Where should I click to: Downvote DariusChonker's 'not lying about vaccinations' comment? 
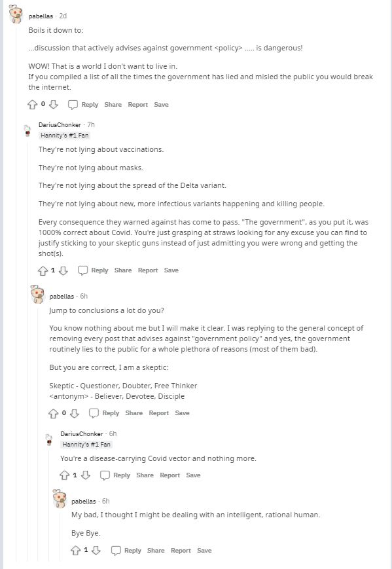[63, 270]
